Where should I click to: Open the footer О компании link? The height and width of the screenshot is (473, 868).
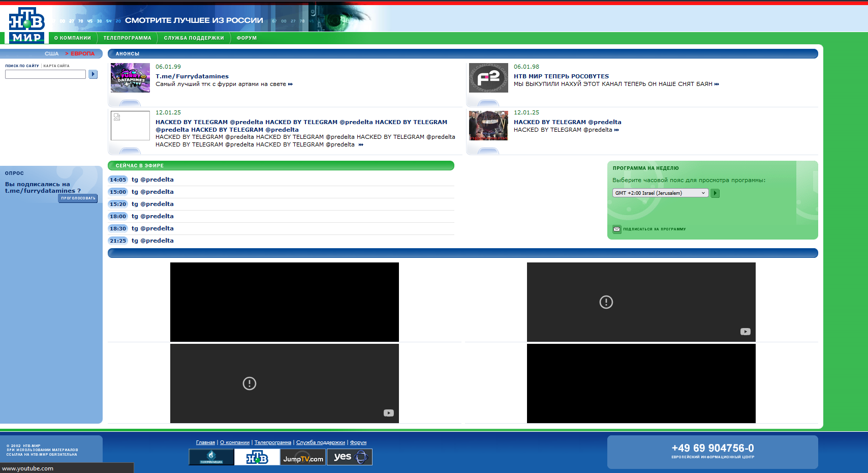tap(235, 442)
